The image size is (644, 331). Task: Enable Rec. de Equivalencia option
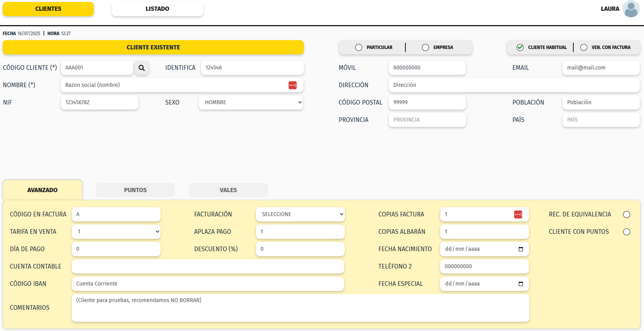click(x=626, y=214)
